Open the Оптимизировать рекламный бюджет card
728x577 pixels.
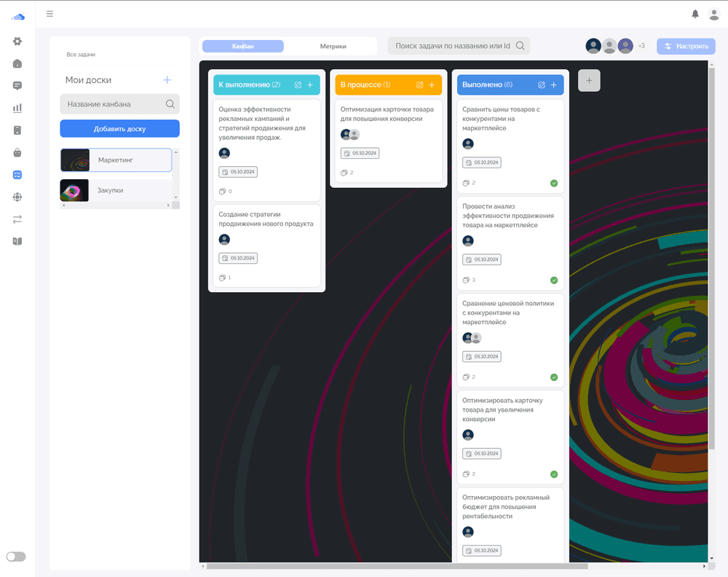510,525
